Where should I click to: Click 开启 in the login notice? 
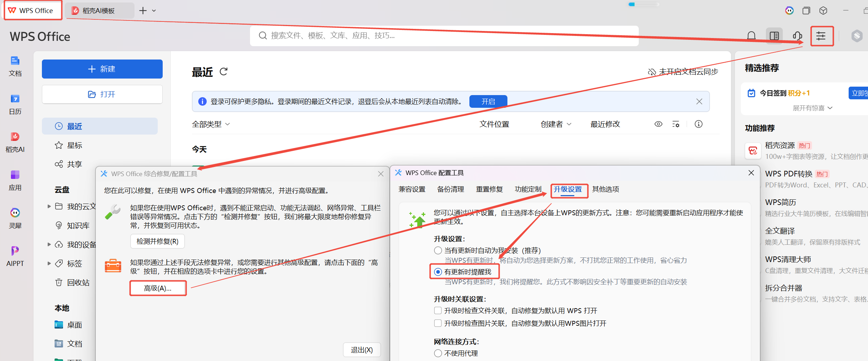[x=488, y=101]
